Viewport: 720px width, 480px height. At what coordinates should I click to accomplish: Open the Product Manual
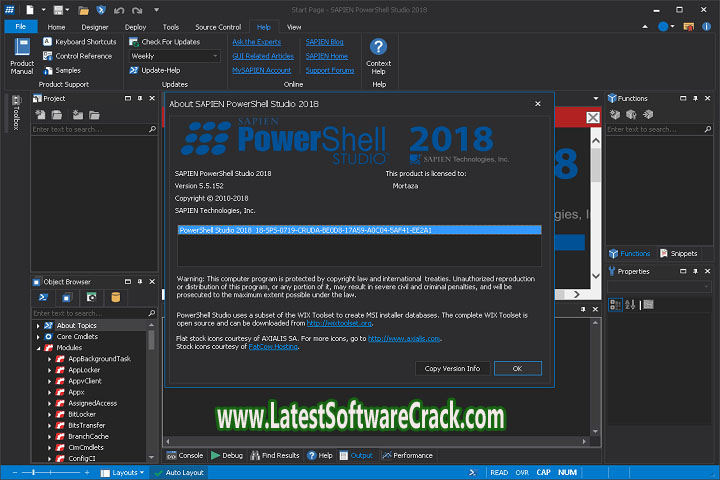[x=22, y=56]
